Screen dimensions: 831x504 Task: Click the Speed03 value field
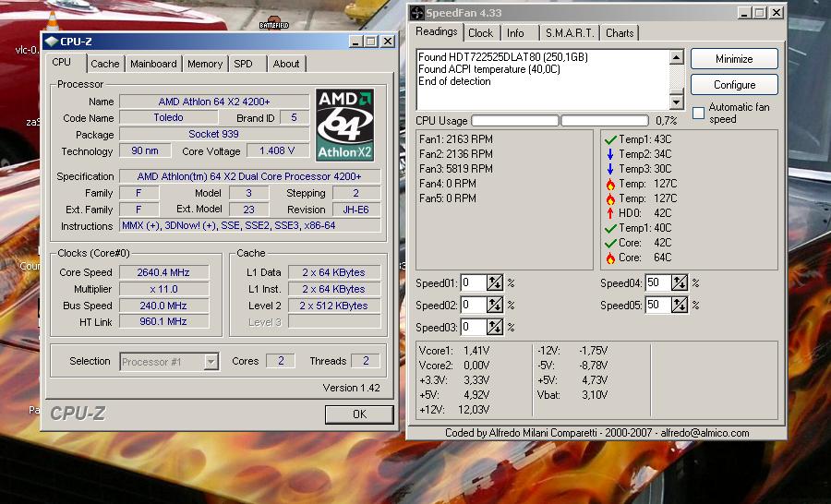pos(474,328)
